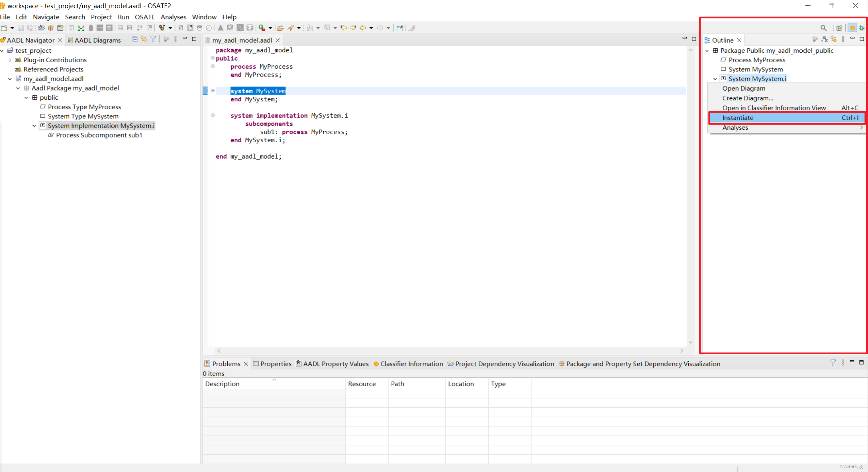Open the Classifier Information tab
The height and width of the screenshot is (472, 868).
pos(411,364)
